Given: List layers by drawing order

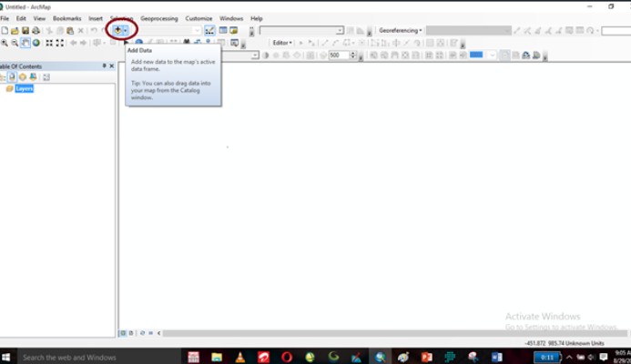Looking at the screenshot, I should coord(2,77).
